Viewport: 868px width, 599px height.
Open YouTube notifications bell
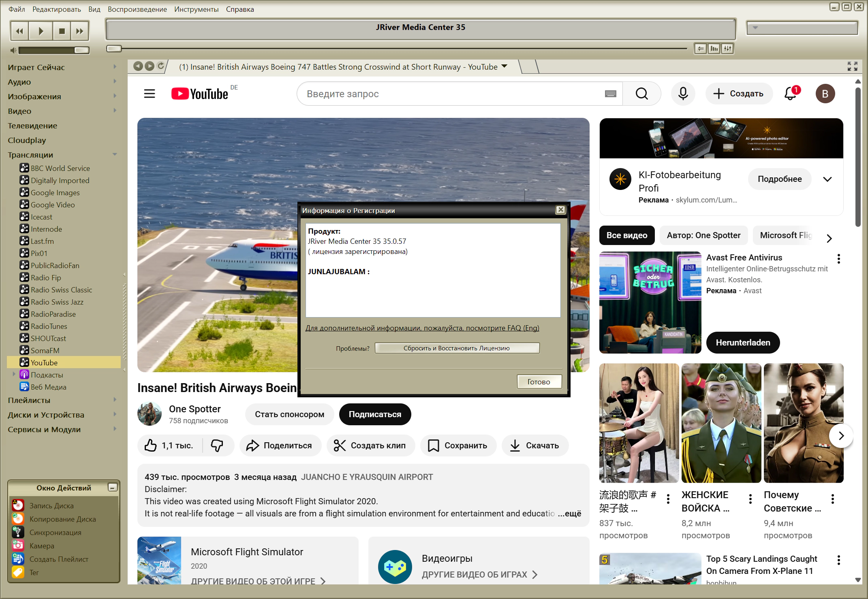[791, 94]
